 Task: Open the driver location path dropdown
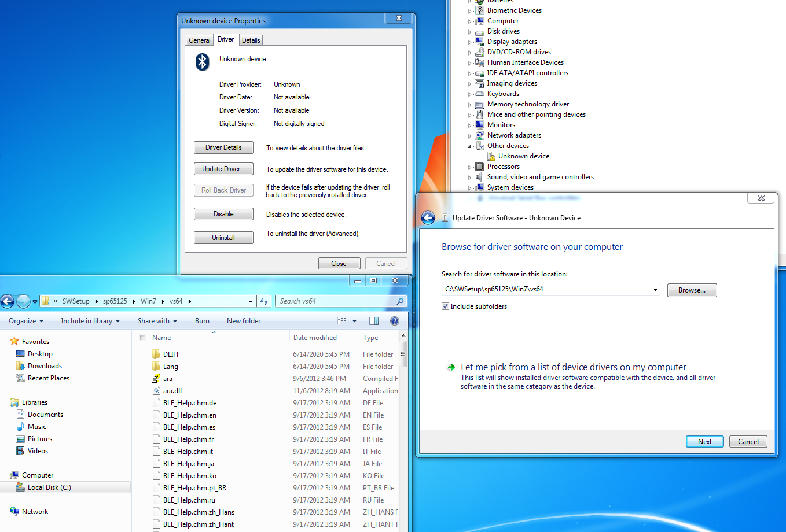655,290
